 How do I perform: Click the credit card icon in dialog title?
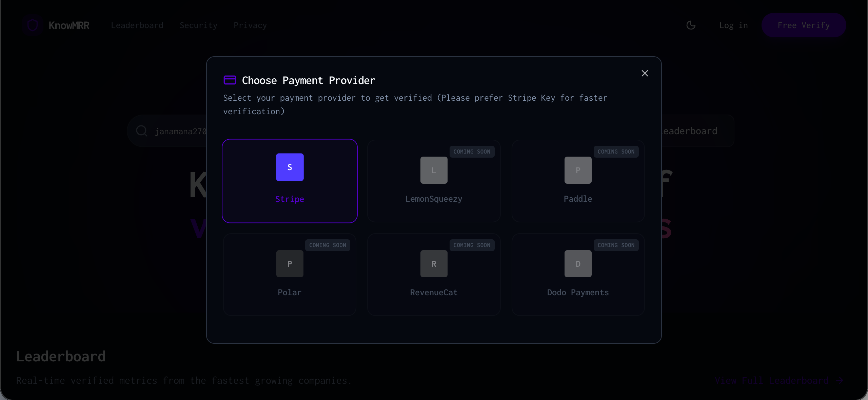pyautogui.click(x=230, y=80)
